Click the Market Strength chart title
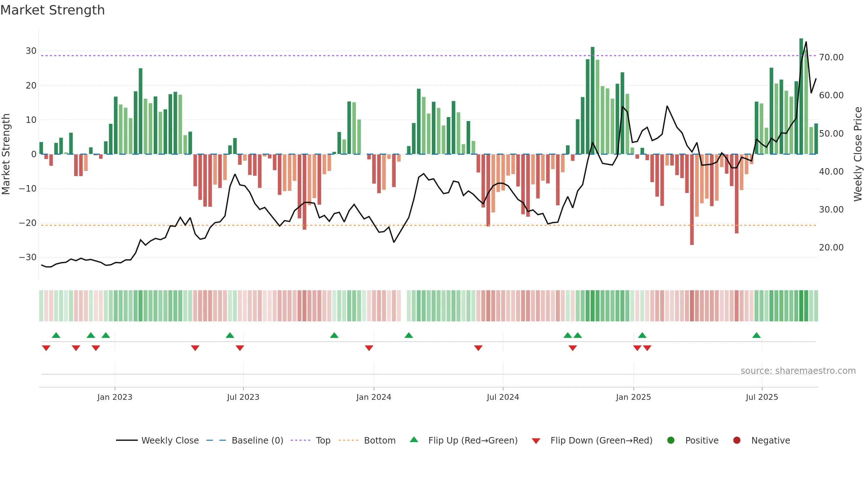This screenshot has width=868, height=488. [x=52, y=10]
